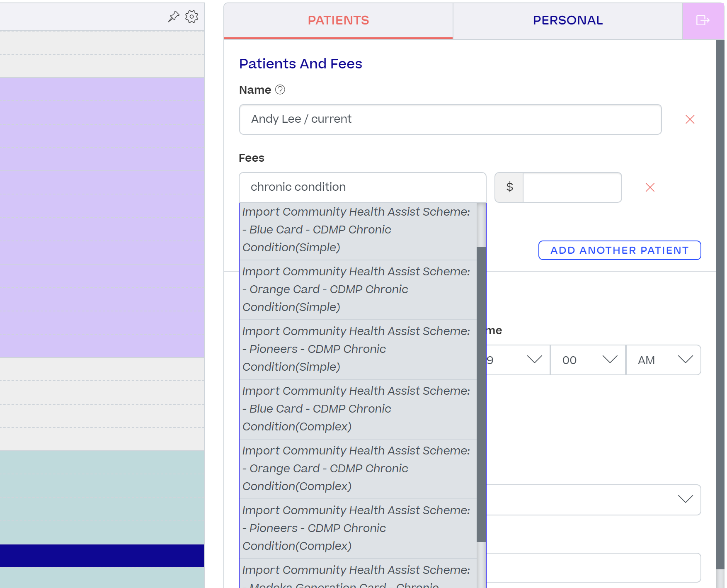
Task: Open the AM/PM dropdown
Action: [x=664, y=360]
